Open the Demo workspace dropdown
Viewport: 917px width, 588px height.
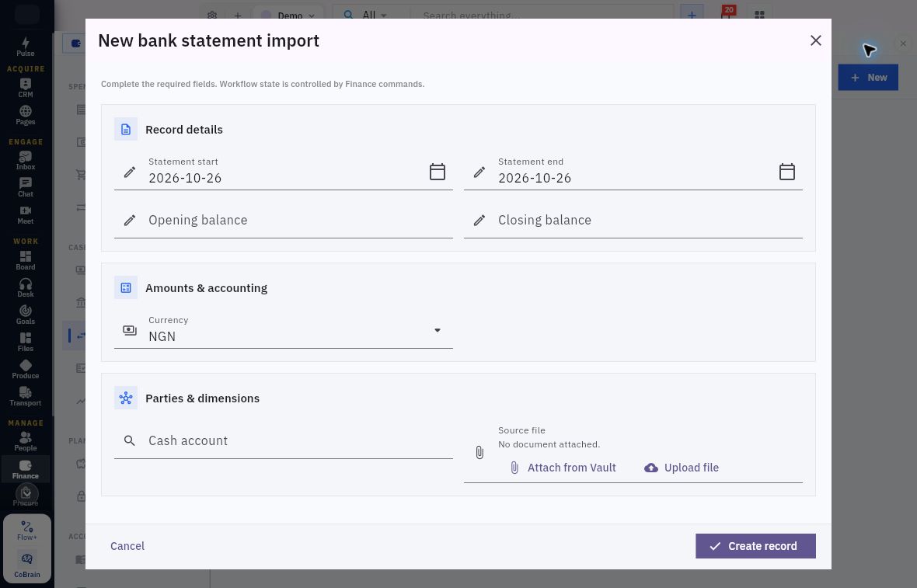[288, 16]
